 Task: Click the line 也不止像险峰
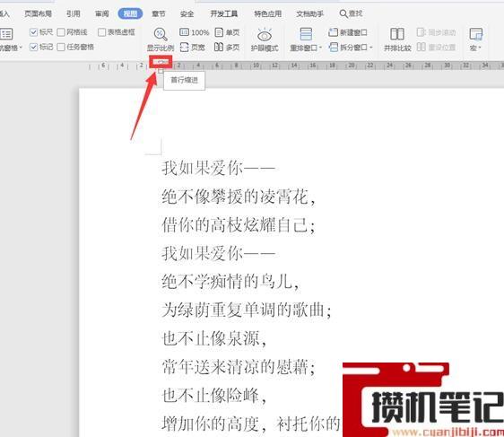(213, 395)
